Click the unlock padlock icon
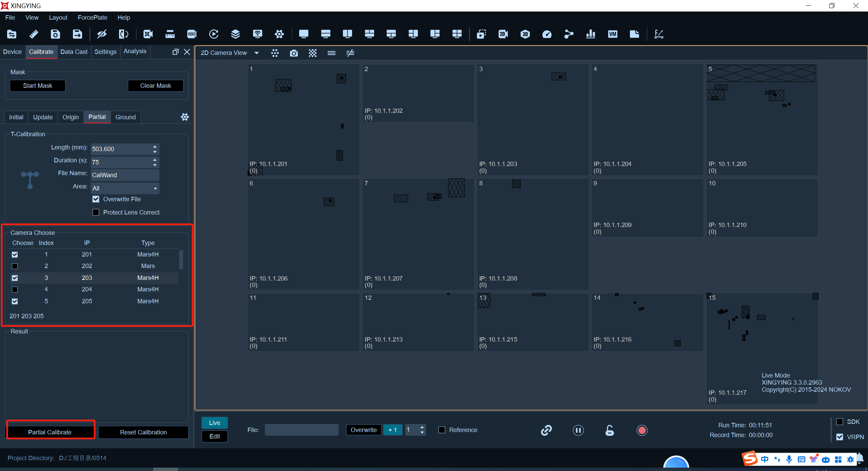 click(610, 430)
